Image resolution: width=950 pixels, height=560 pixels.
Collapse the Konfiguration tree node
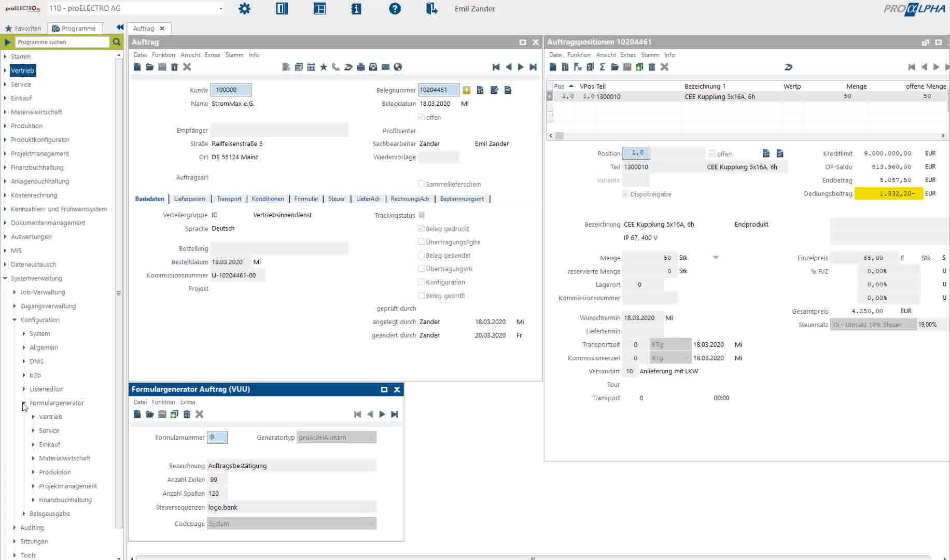(x=15, y=320)
